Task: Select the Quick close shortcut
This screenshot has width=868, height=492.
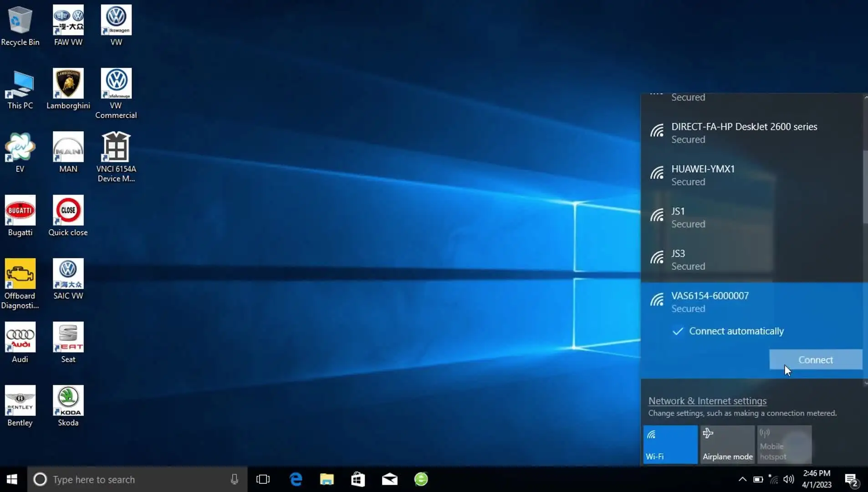Action: coord(68,216)
